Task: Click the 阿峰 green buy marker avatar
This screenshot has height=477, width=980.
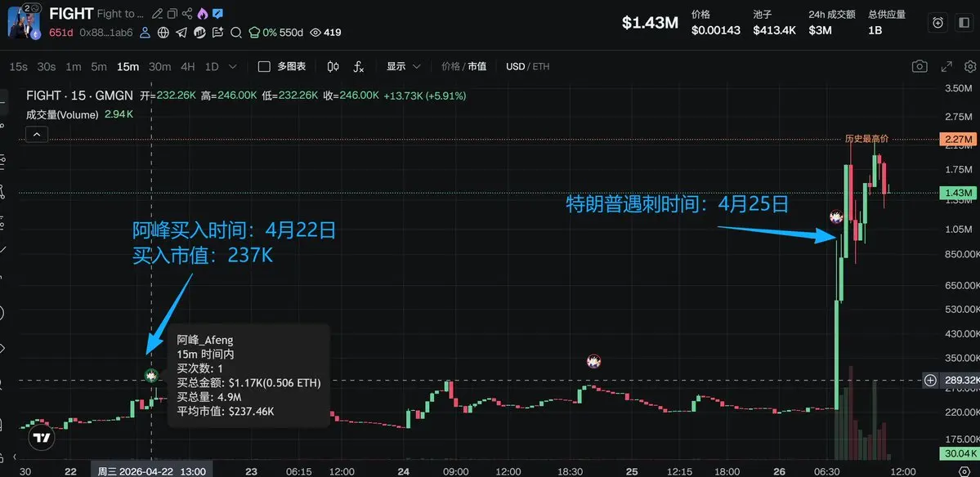Action: (x=151, y=375)
